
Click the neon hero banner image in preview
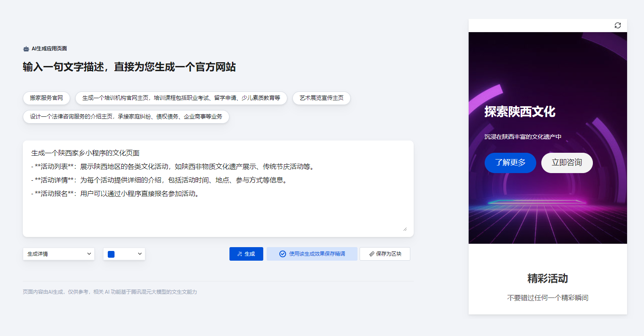(x=548, y=138)
